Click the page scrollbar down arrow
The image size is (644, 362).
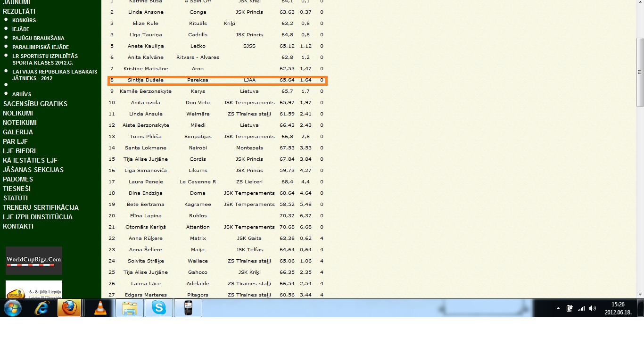[x=640, y=294]
